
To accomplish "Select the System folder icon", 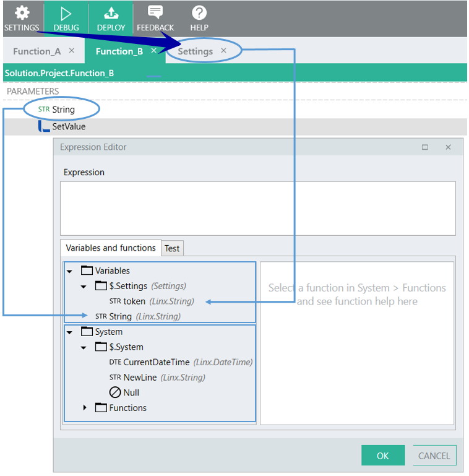I will (87, 331).
